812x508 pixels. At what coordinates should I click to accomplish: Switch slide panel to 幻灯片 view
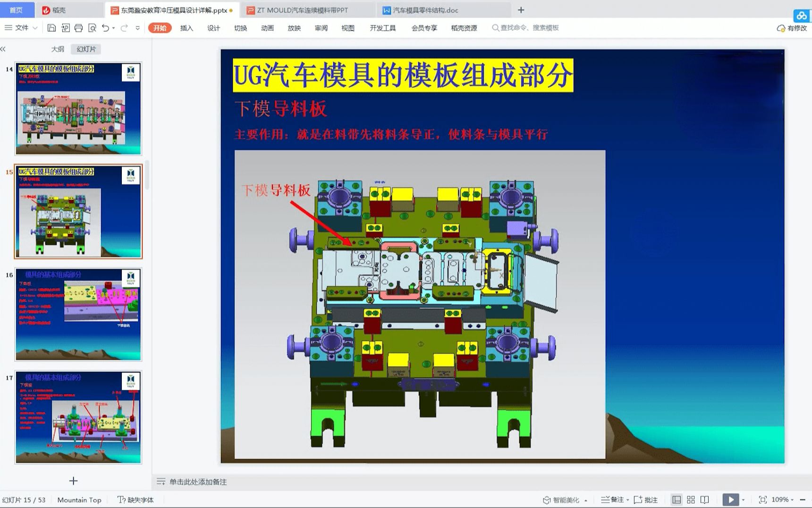point(86,49)
